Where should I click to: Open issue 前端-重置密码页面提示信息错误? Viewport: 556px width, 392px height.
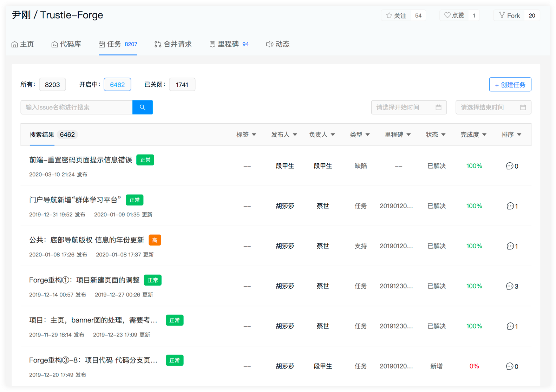point(80,160)
